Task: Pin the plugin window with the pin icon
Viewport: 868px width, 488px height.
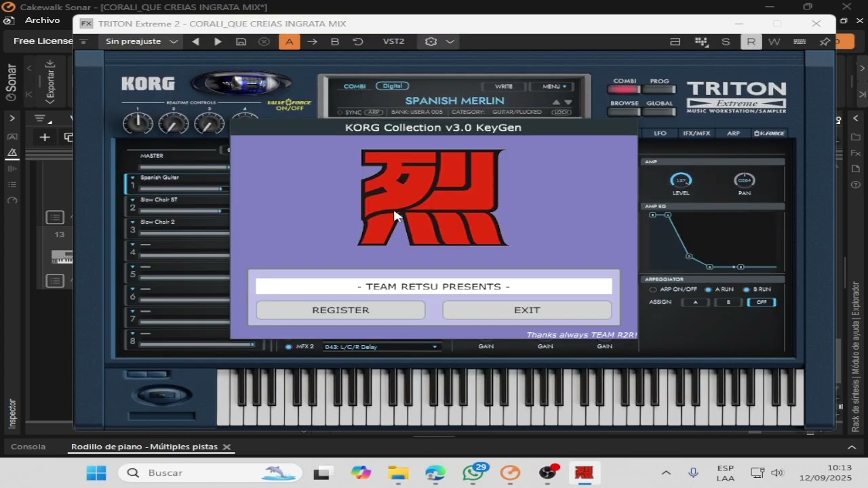Action: (x=825, y=41)
